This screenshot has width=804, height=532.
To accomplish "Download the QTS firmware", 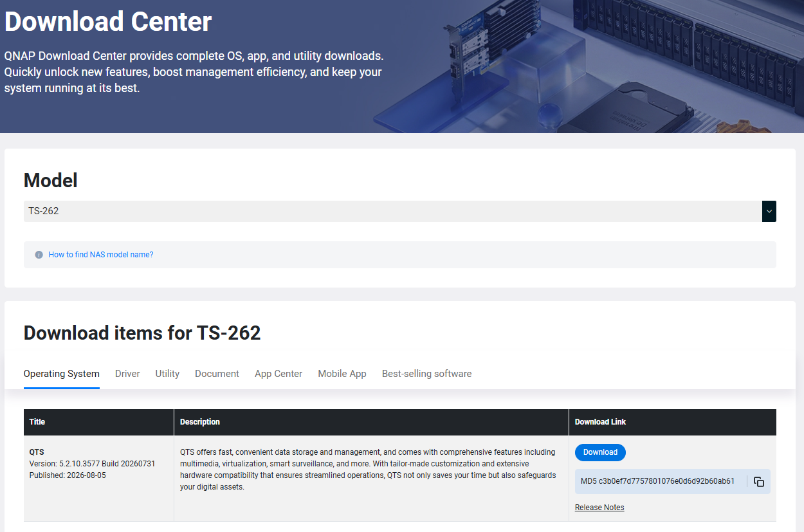I will pos(600,452).
